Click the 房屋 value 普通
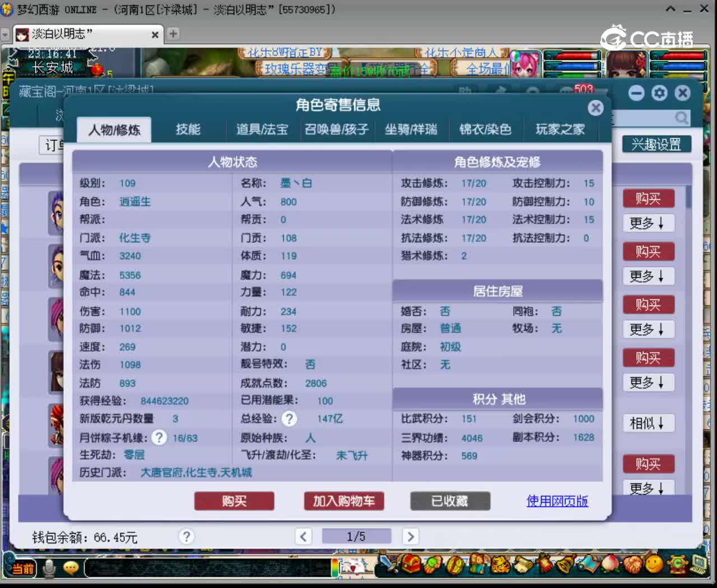Image resolution: width=717 pixels, height=588 pixels. [x=450, y=328]
